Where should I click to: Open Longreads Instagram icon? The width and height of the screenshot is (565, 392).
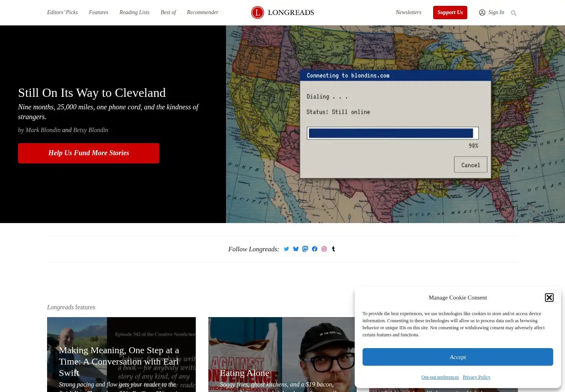tap(324, 249)
